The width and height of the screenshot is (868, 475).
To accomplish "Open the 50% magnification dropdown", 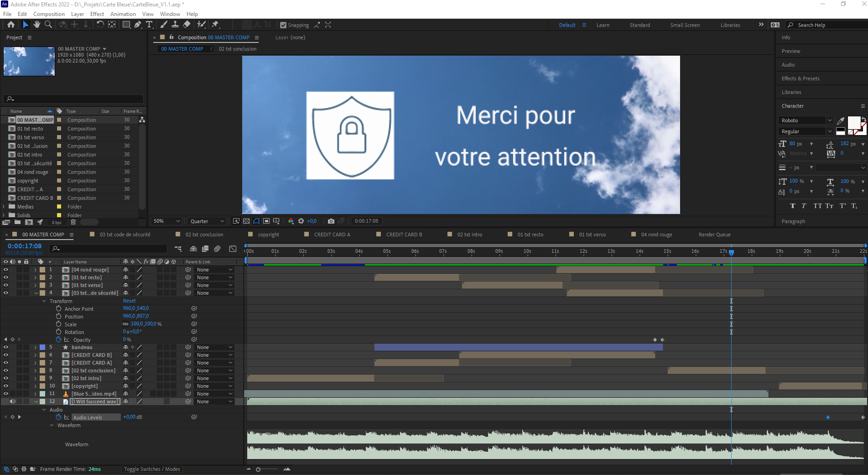I will tap(166, 221).
